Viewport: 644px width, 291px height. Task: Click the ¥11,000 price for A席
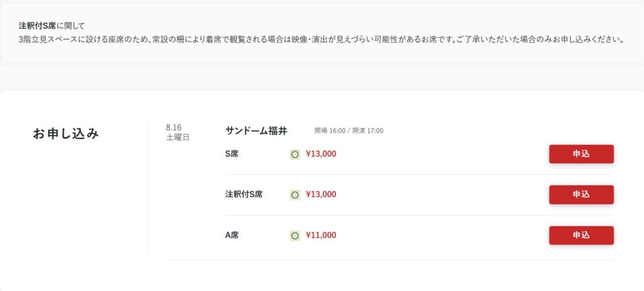(x=321, y=235)
